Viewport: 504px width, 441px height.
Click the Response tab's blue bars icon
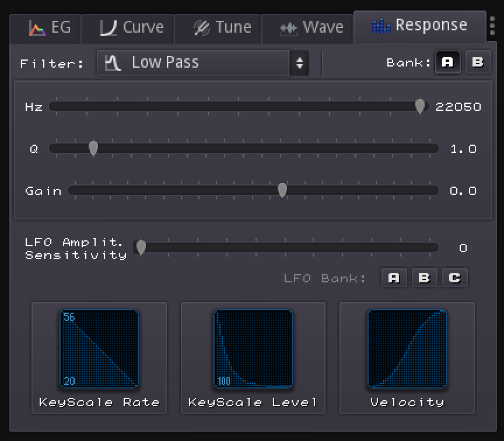[x=381, y=26]
